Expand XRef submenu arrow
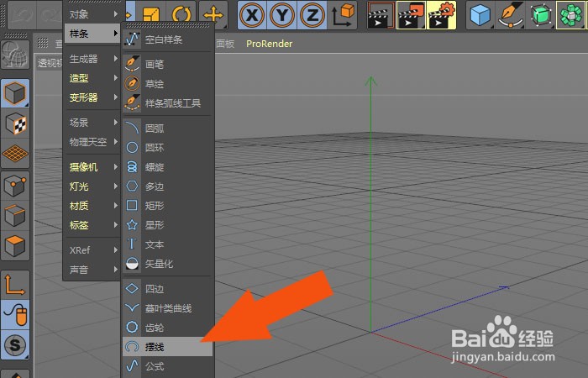The width and height of the screenshot is (588, 378). [116, 250]
